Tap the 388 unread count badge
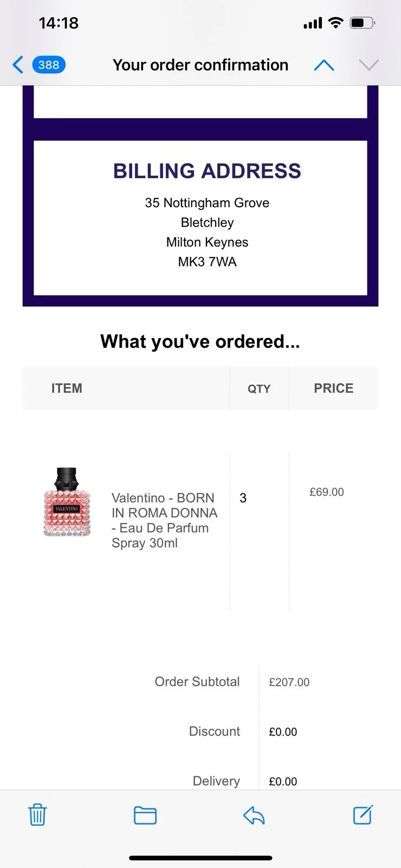This screenshot has width=401, height=868. click(x=49, y=65)
